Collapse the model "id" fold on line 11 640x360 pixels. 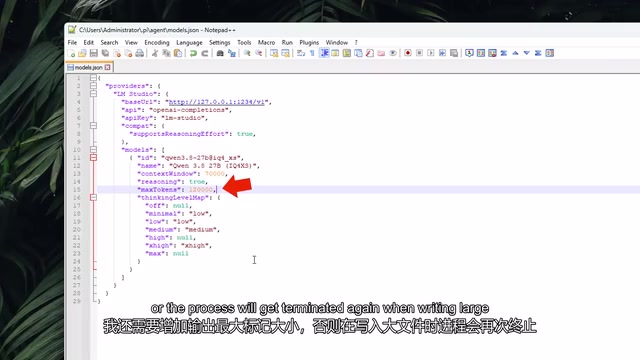(x=93, y=158)
